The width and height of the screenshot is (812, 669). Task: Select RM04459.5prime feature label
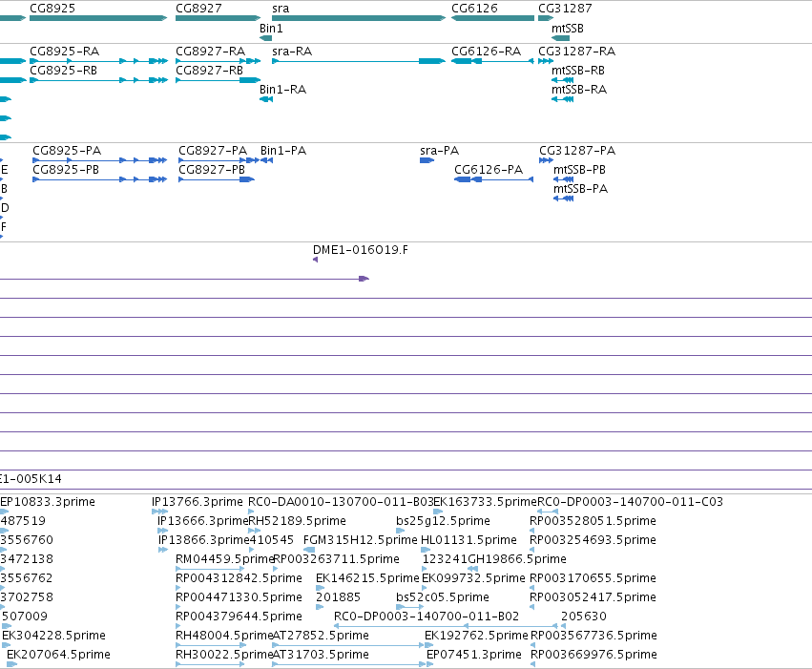click(225, 559)
